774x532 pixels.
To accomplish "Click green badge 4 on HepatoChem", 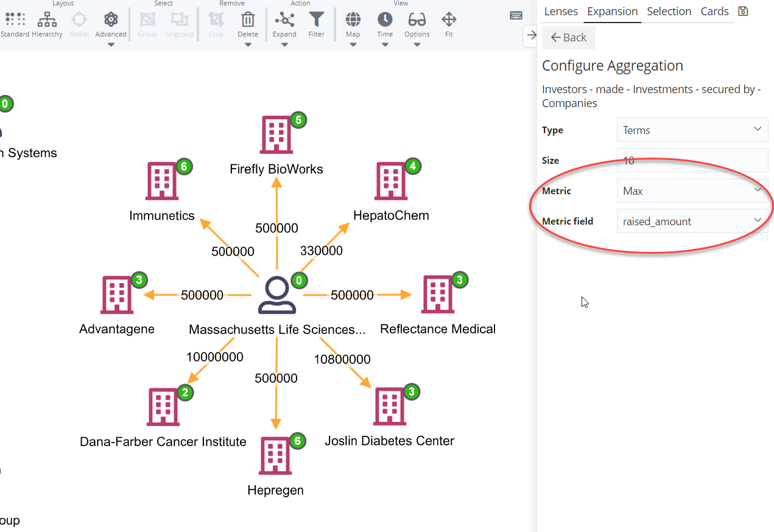I will coord(413,166).
